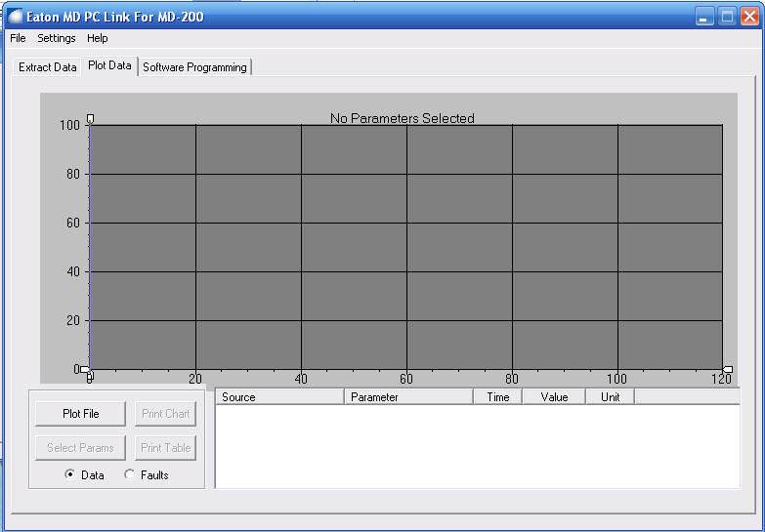Click the left cursor handle at the chart origin

click(x=84, y=370)
